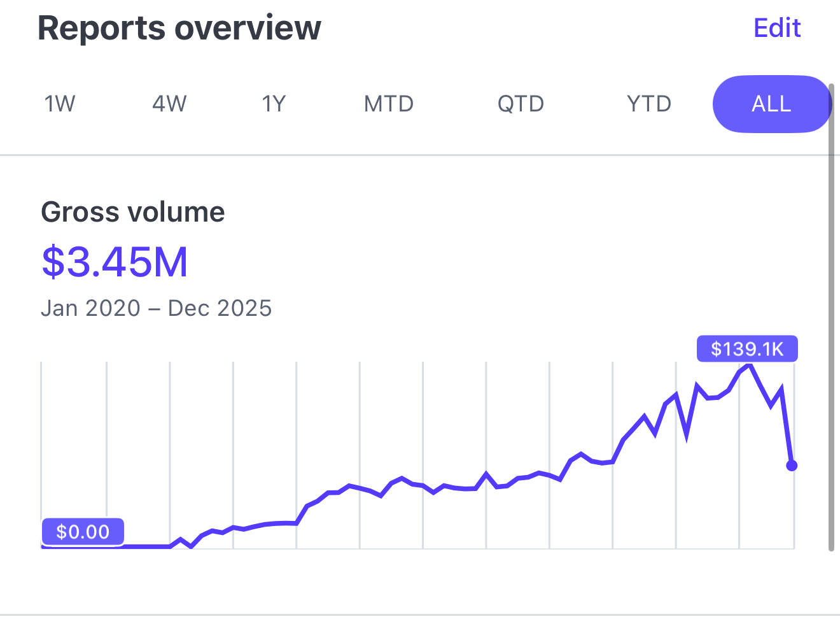Click the highest peak of the chart line
Image resolution: width=840 pixels, height=619 pixels.
(x=751, y=366)
